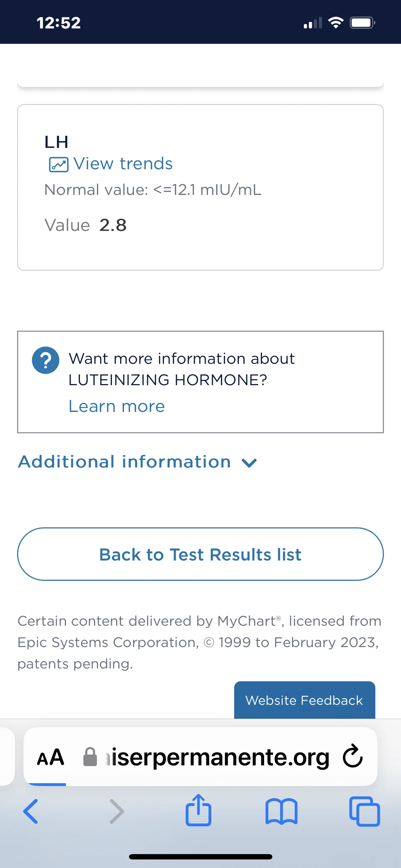Tap the Safari forward arrow
401x868 pixels.
[117, 812]
